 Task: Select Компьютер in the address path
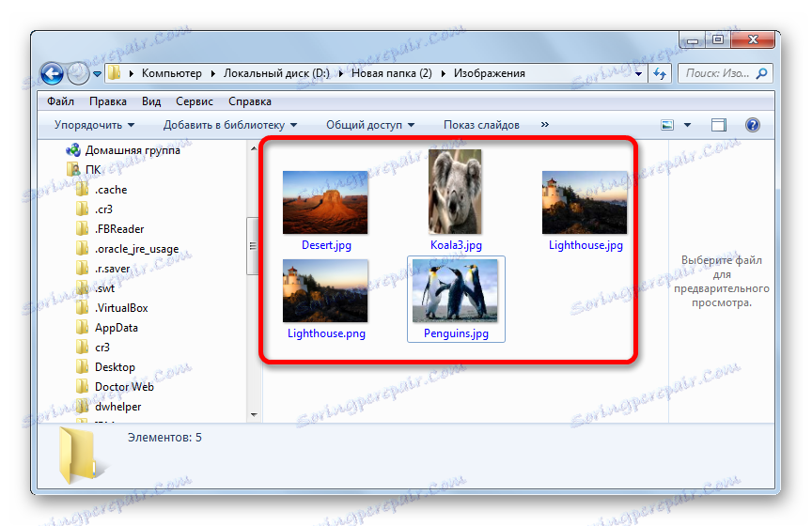click(171, 73)
